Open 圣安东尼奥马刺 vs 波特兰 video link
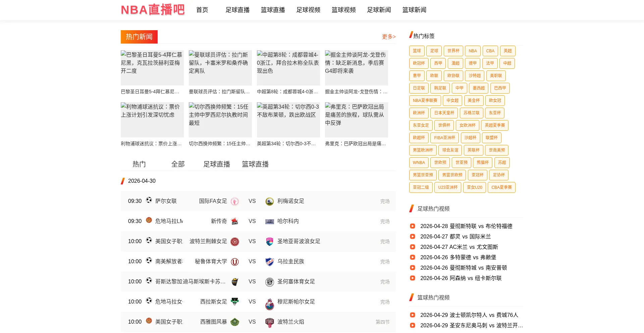The width and height of the screenshot is (644, 333). pos(472,325)
